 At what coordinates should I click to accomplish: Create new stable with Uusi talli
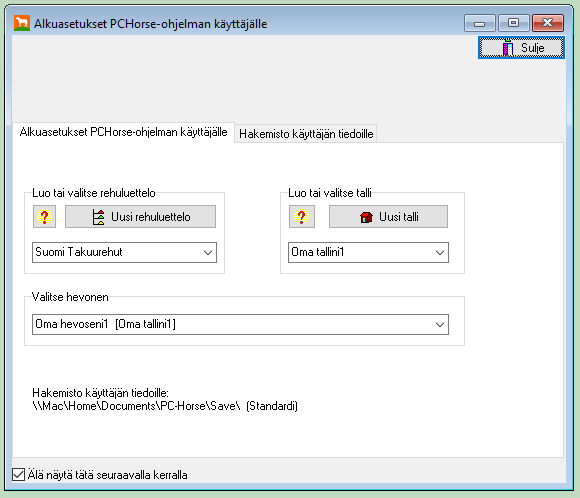pyautogui.click(x=388, y=216)
